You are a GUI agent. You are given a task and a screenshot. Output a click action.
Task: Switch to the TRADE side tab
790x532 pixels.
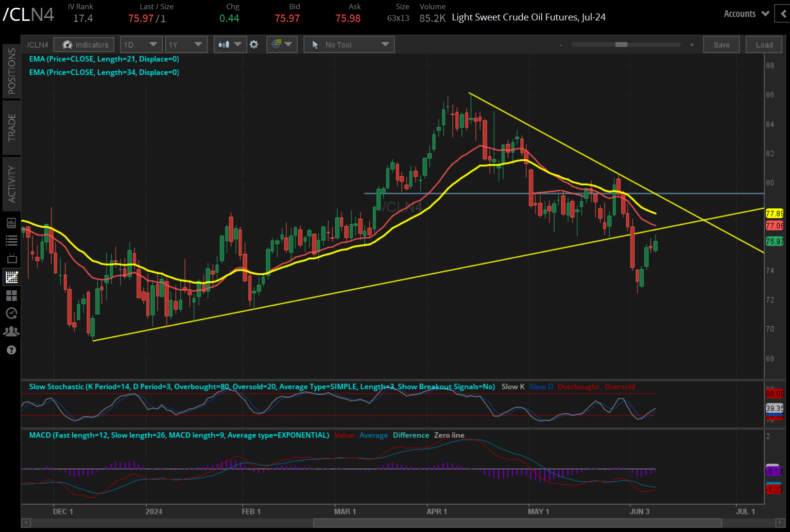(12, 127)
